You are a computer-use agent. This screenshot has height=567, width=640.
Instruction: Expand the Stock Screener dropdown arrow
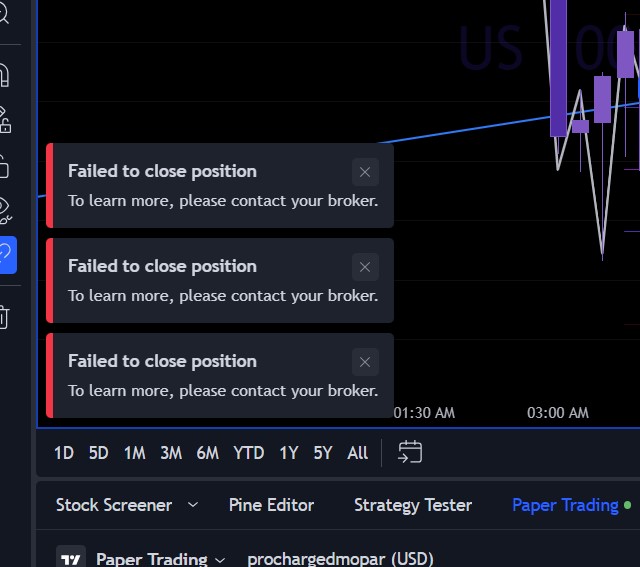(193, 505)
